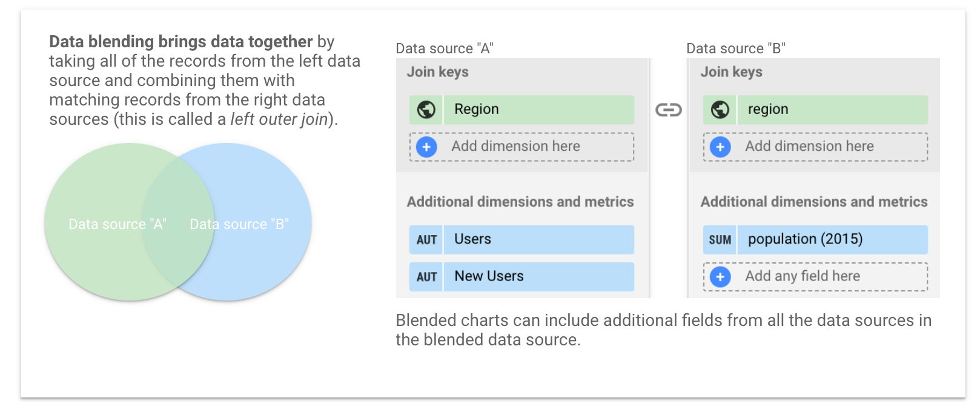Click plus icon for Add dimension in source A

point(426,147)
